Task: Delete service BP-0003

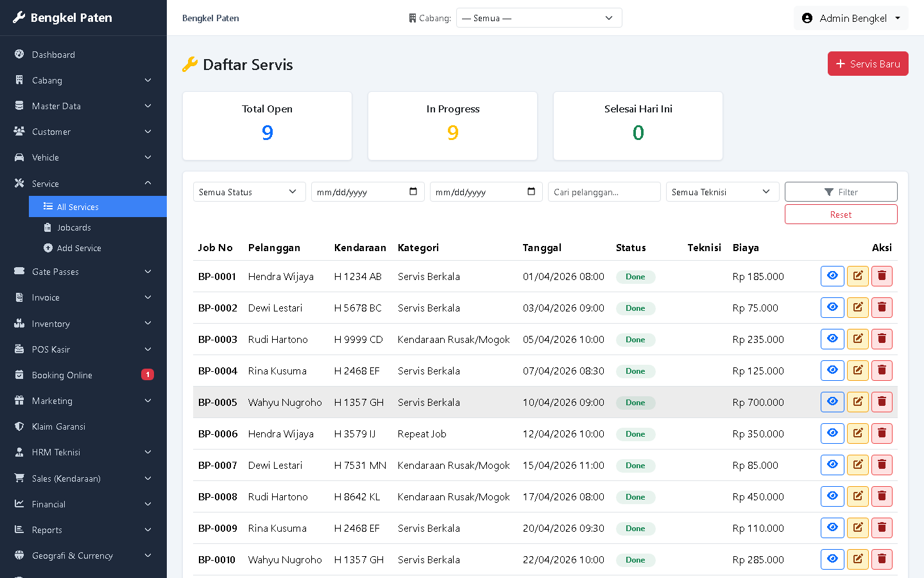Action: click(882, 339)
